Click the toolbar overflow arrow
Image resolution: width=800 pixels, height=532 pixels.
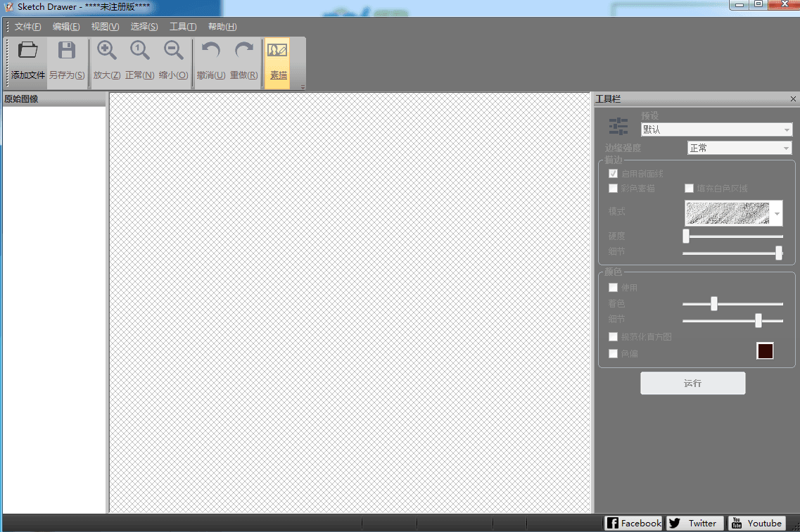click(303, 87)
